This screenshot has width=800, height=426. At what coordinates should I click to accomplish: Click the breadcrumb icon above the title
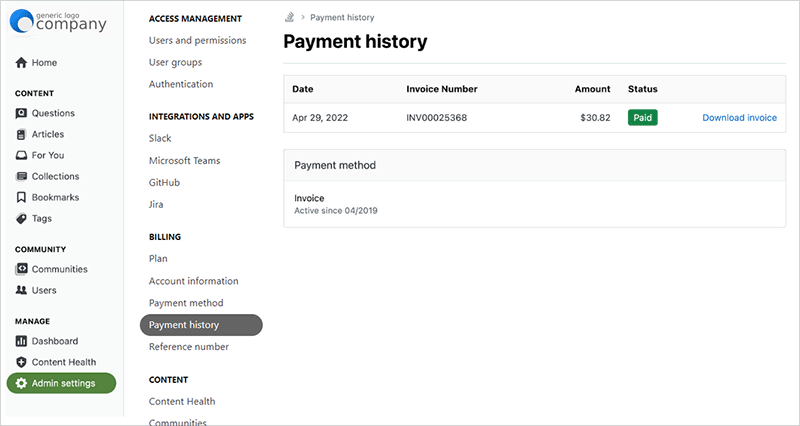[x=289, y=17]
